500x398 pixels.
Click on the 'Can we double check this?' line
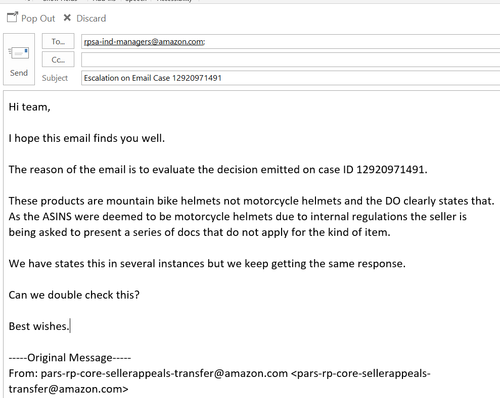click(74, 295)
